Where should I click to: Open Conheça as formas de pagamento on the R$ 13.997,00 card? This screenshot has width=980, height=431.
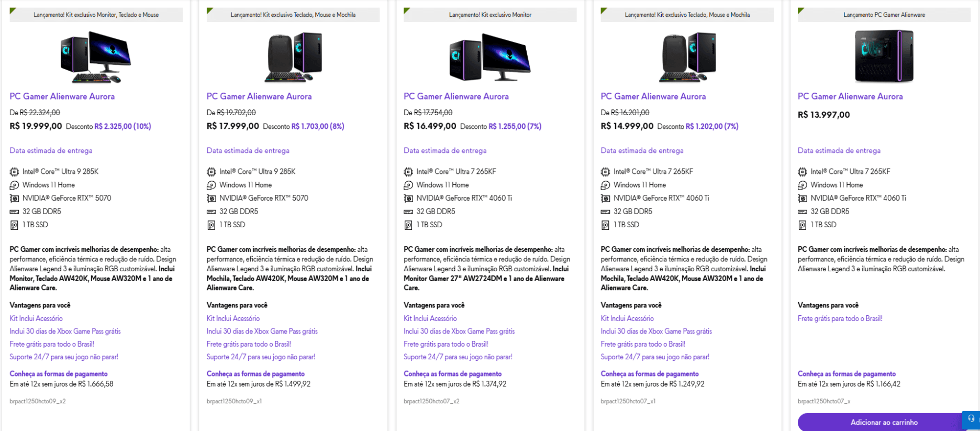point(847,374)
